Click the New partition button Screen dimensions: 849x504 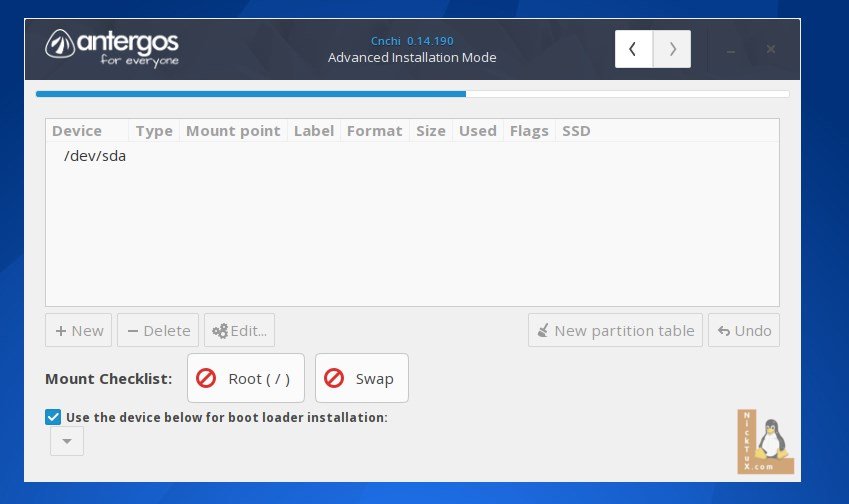pos(79,330)
